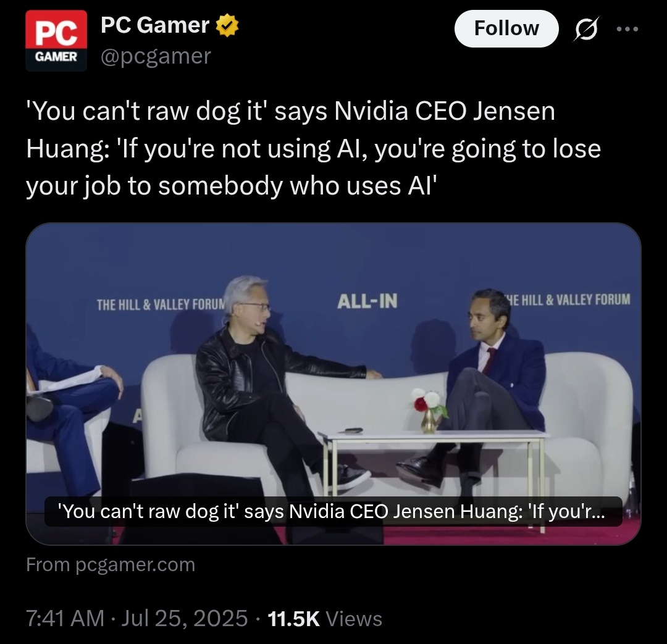667x644 pixels.
Task: Click the GAMER label in the avatar
Action: pyautogui.click(x=56, y=57)
